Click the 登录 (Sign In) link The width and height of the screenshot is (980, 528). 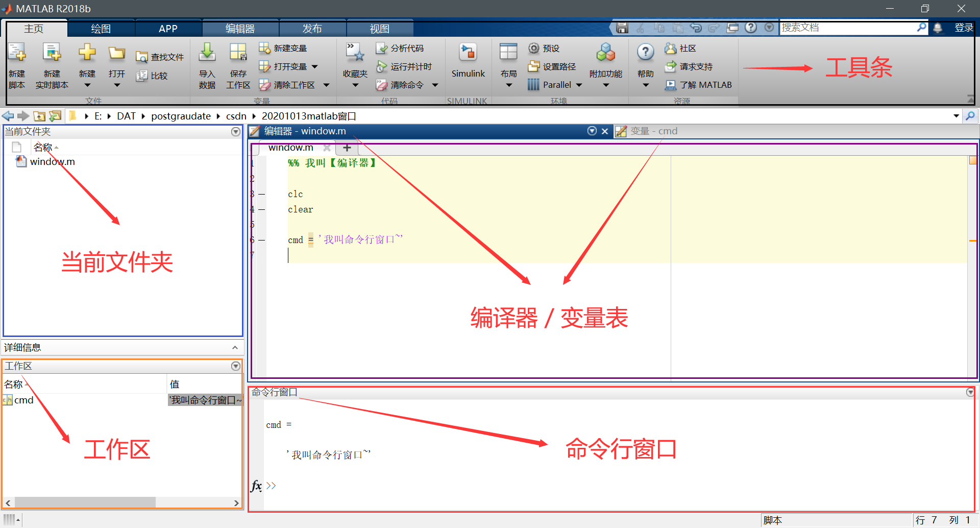[964, 28]
